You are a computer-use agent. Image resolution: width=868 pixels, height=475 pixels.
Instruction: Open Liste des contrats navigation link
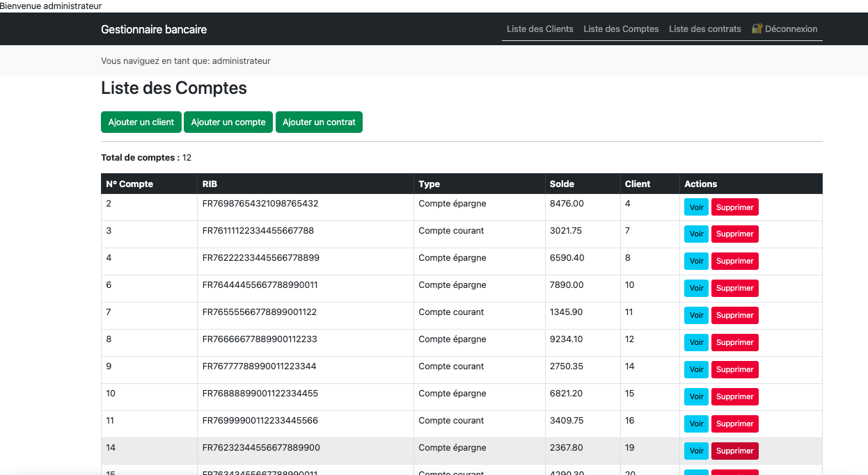coord(704,29)
